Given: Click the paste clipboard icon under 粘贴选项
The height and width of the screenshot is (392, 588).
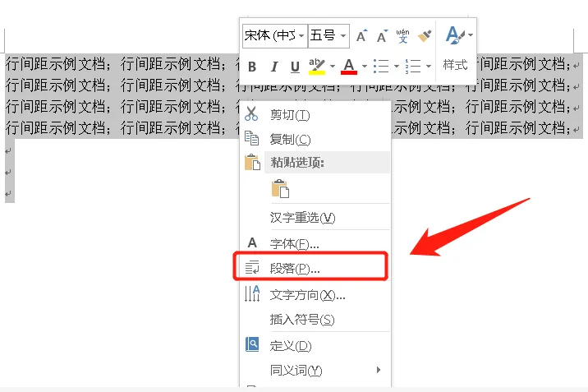Looking at the screenshot, I should 281,188.
